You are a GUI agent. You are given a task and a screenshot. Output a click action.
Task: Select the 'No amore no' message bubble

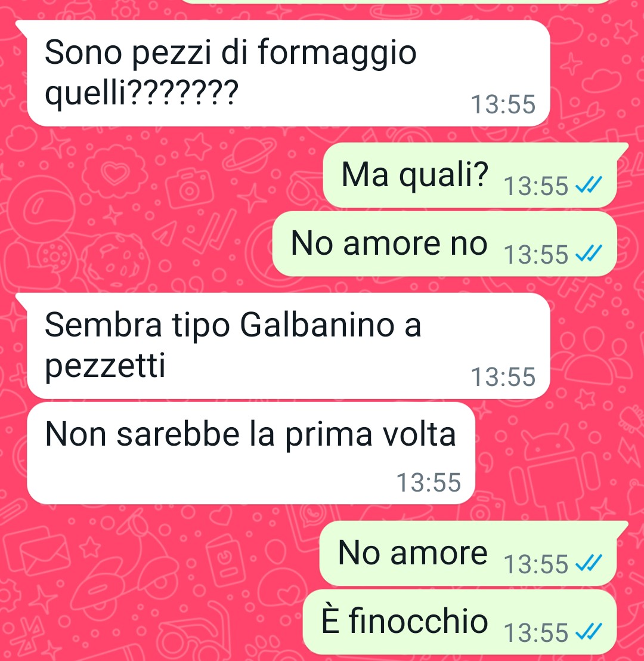pyautogui.click(x=445, y=243)
